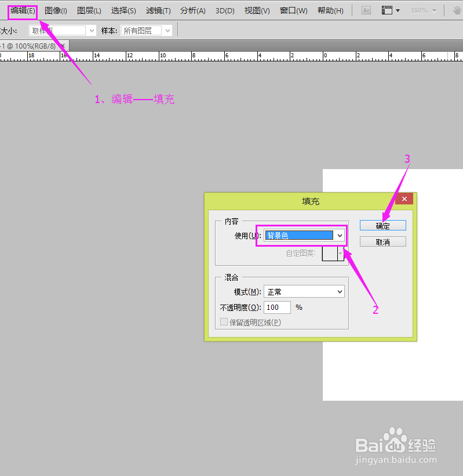Launch Bridge with the Br icon
The image size is (463, 476).
[x=366, y=10]
